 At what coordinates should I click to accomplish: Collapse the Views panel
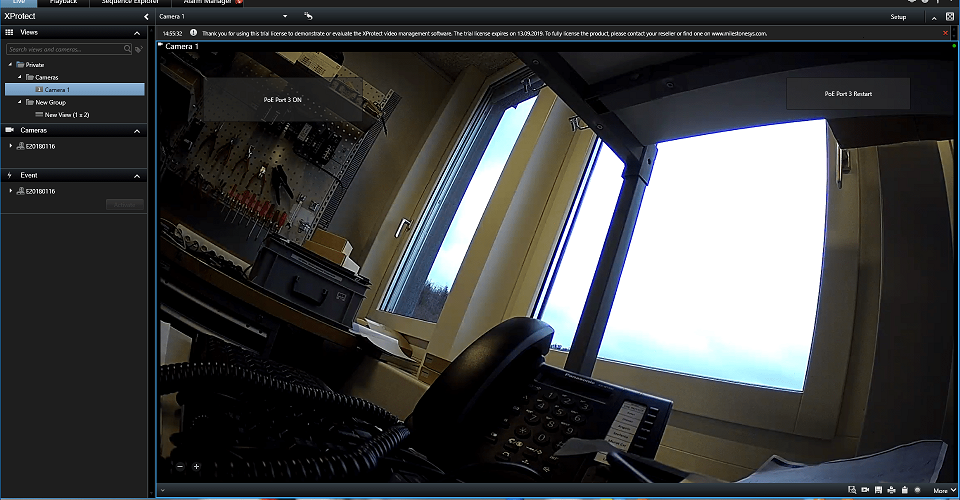tap(137, 33)
